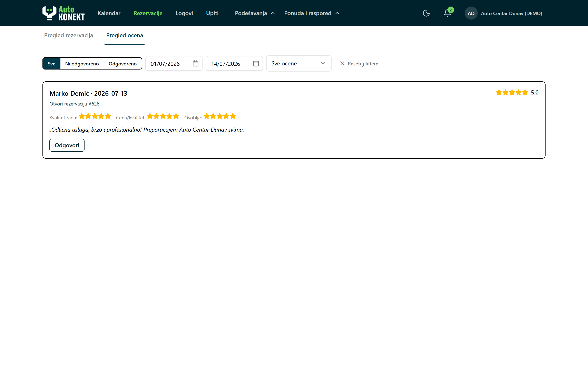The width and height of the screenshot is (588, 368).
Task: Click the Odgovori button
Action: click(x=67, y=145)
